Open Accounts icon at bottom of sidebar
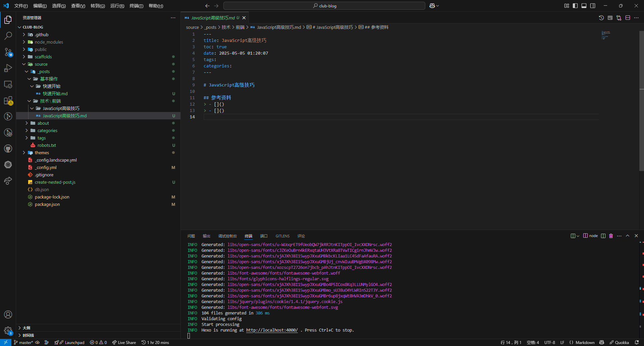This screenshot has width=644, height=346. [x=8, y=314]
